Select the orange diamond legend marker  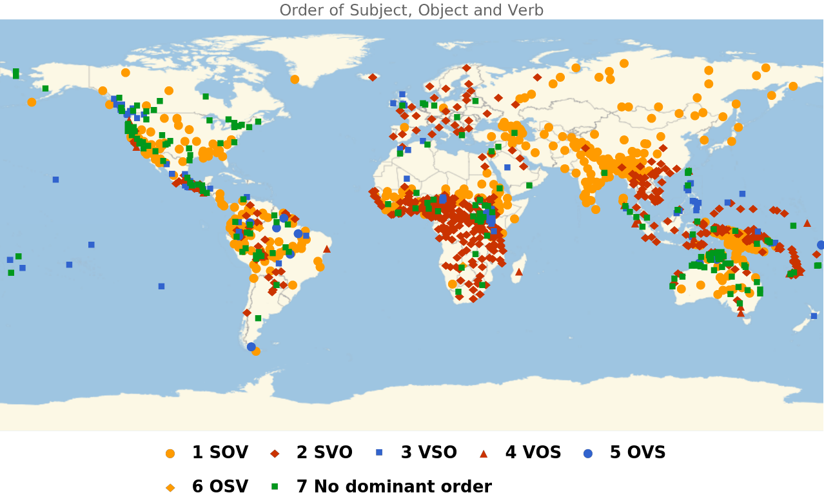170,488
